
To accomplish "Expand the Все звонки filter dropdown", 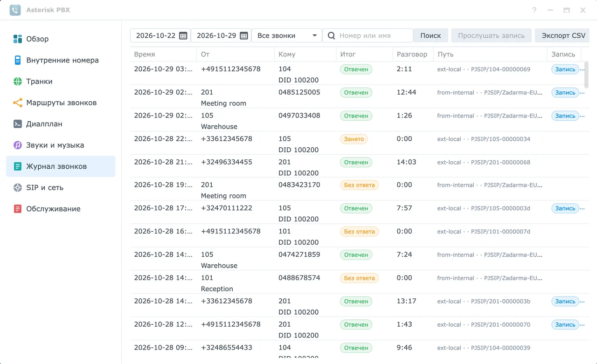I will click(x=287, y=35).
